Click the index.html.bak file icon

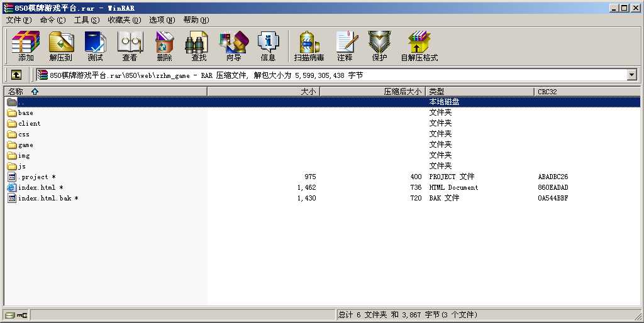click(12, 198)
